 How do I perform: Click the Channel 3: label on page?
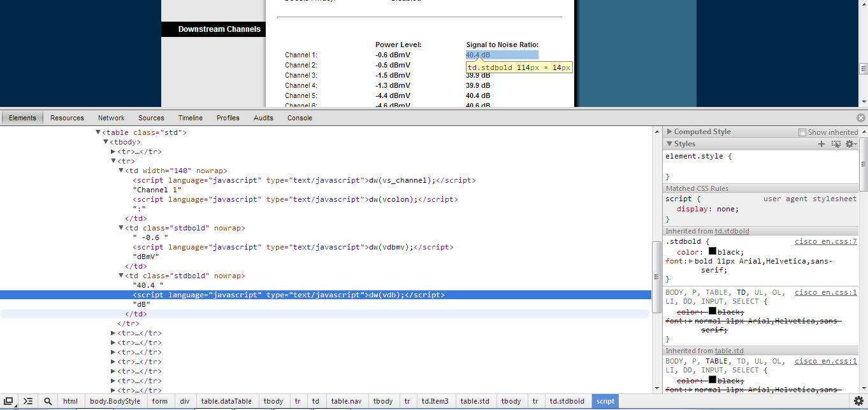(301, 75)
